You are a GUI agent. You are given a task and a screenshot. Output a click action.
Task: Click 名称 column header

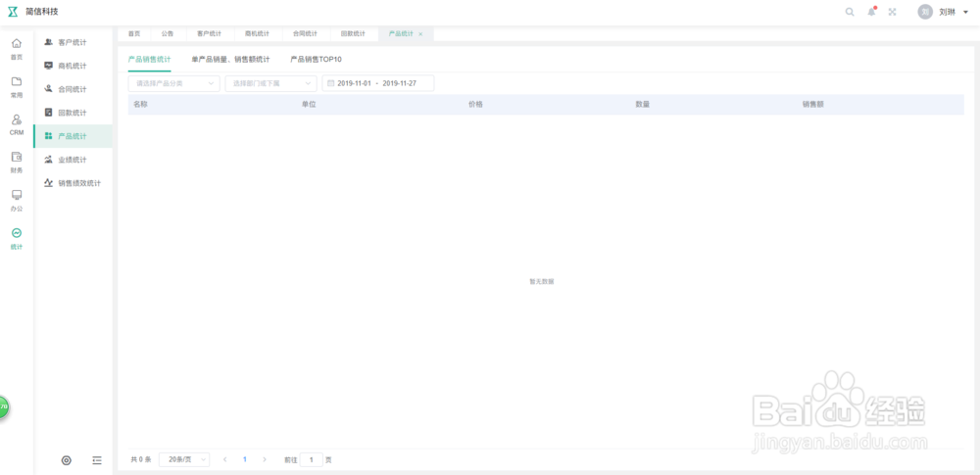(140, 105)
